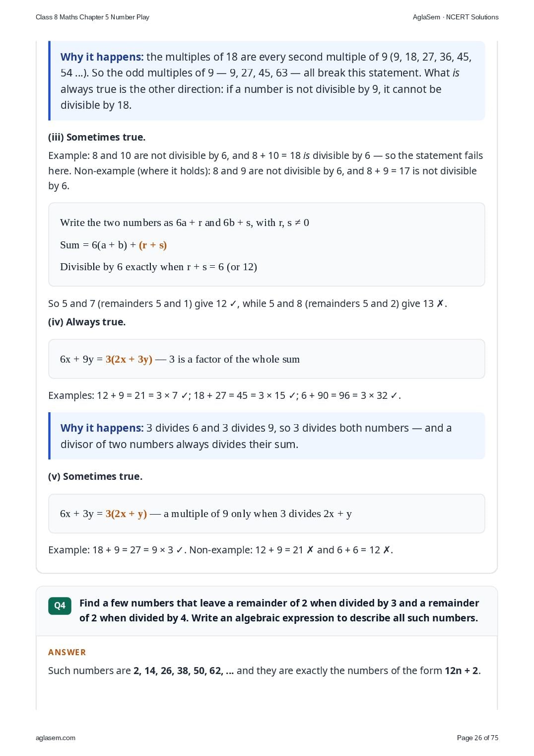Click the orange (r + s) term
Viewport: 534px width, 756px height.
[153, 245]
